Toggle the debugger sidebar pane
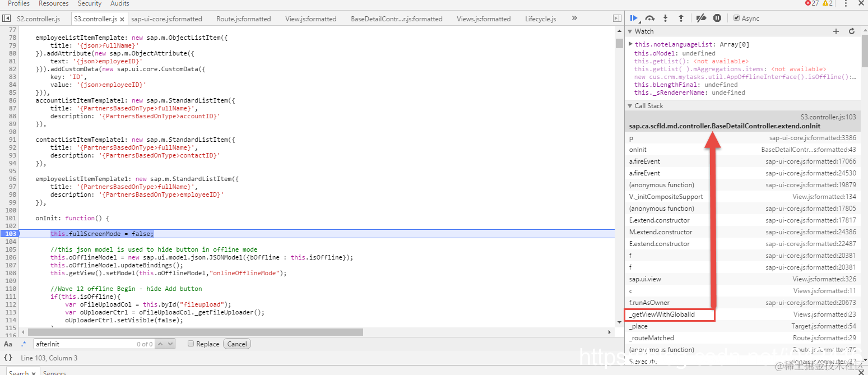 point(618,18)
